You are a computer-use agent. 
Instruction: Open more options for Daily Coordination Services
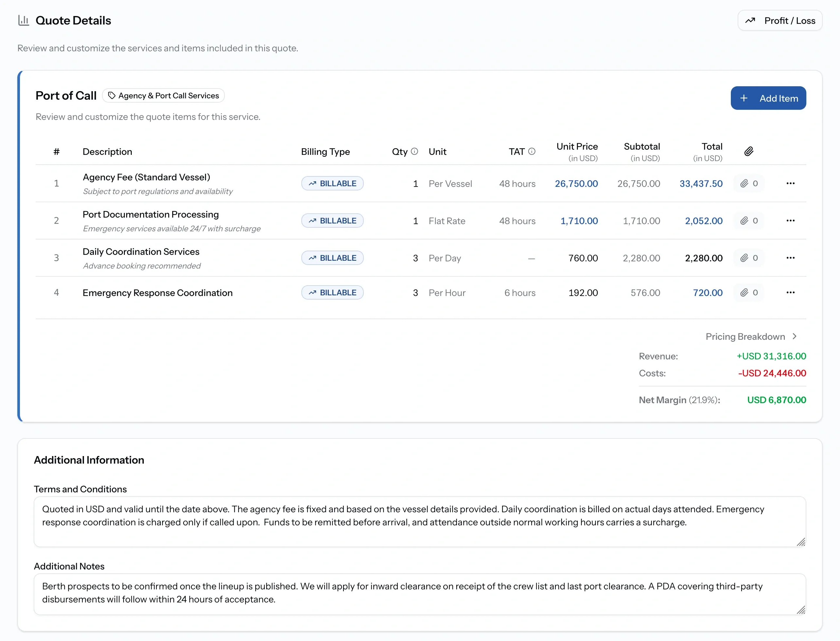point(790,258)
